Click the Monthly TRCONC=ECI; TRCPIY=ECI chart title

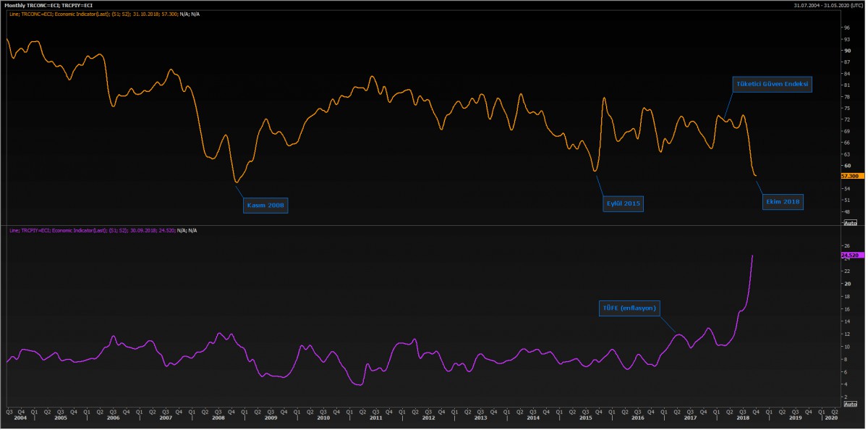(x=48, y=5)
